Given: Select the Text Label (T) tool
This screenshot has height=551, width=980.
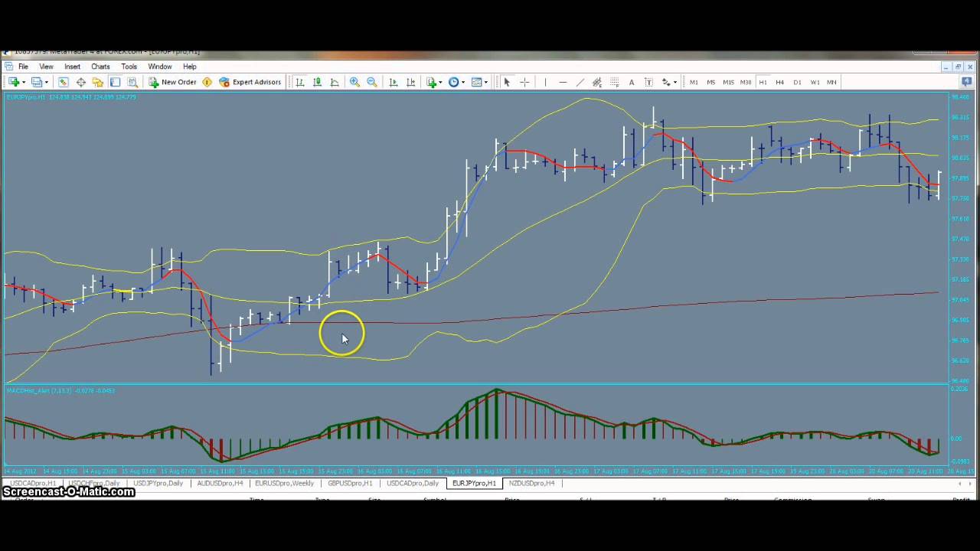Looking at the screenshot, I should coord(648,82).
